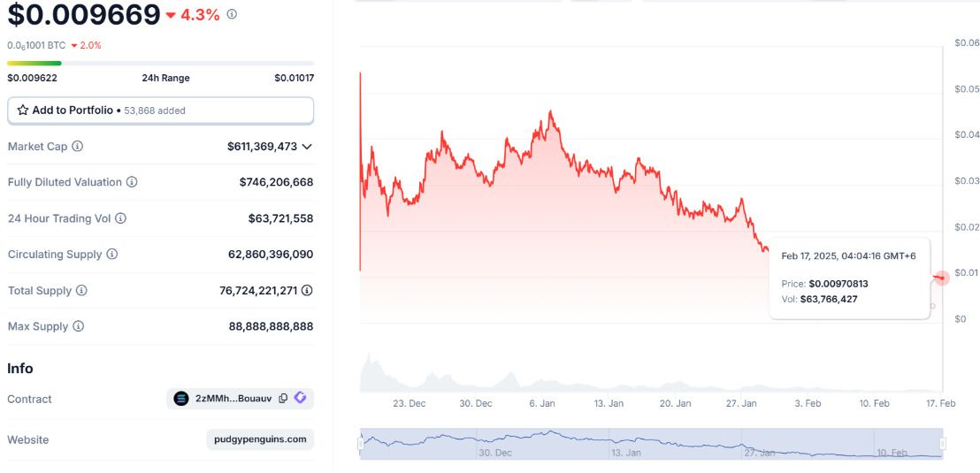Click the 2zMMh...Bouauv contract address
Image resolution: width=980 pixels, height=473 pixels.
pos(234,399)
